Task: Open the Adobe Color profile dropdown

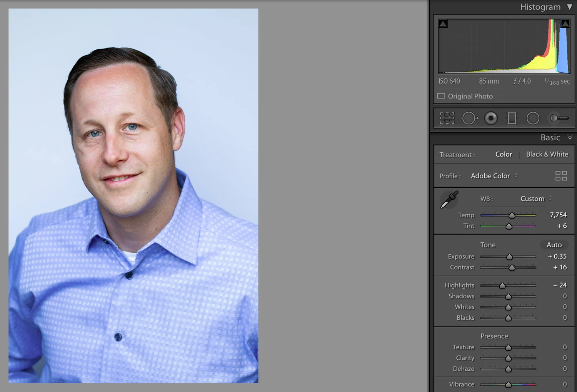Action: 494,176
